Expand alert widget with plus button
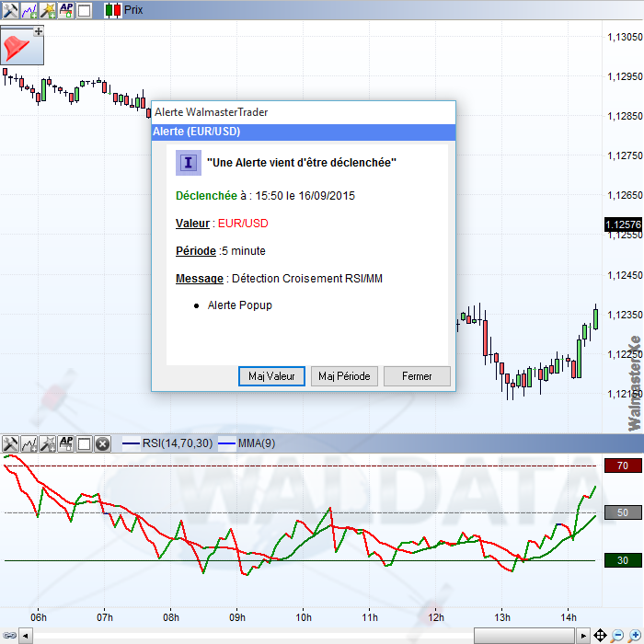The width and height of the screenshot is (644, 644). 38,31
